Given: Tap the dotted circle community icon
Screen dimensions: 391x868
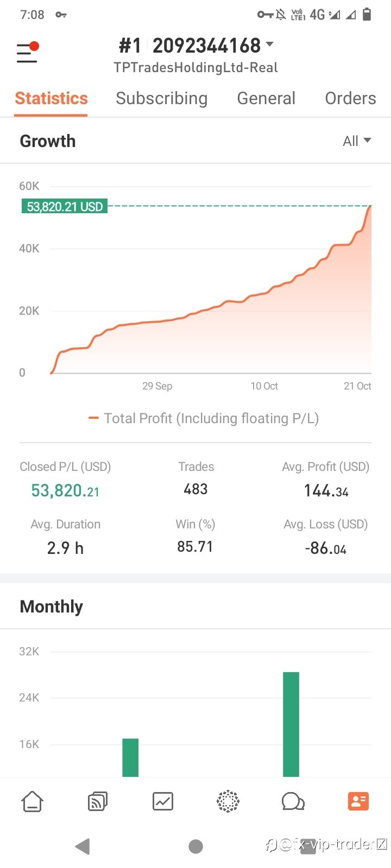Looking at the screenshot, I should pos(228,801).
